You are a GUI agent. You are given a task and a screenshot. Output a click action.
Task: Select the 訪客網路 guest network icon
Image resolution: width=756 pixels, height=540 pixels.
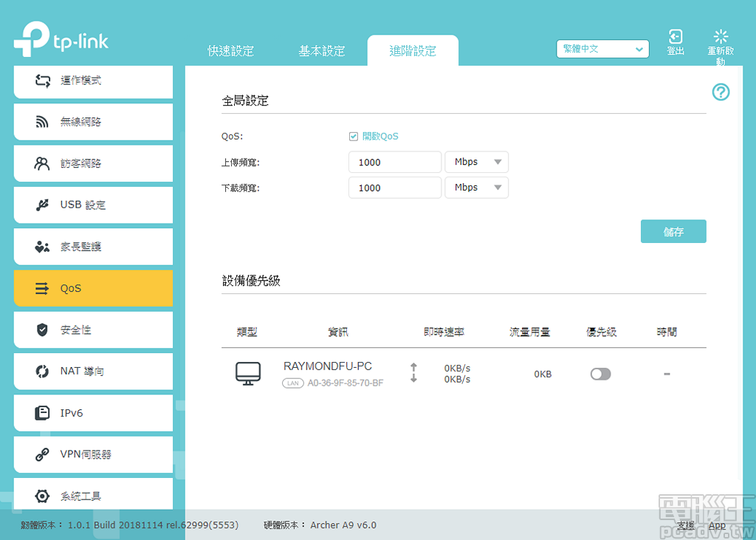pos(42,163)
